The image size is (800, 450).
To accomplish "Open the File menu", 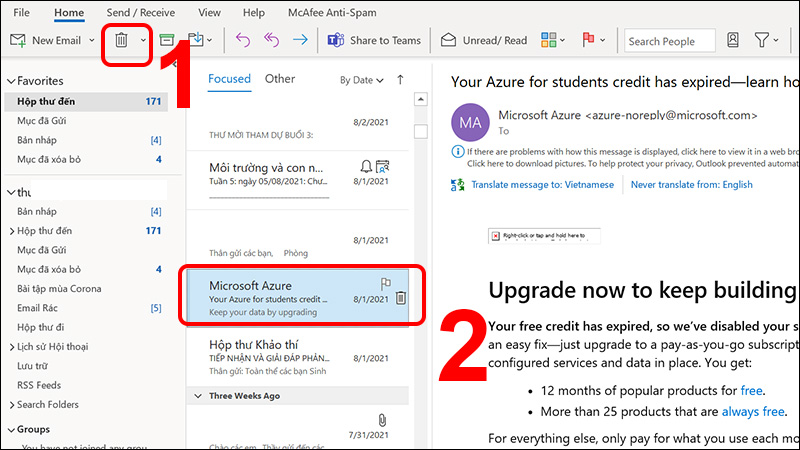I will click(21, 13).
